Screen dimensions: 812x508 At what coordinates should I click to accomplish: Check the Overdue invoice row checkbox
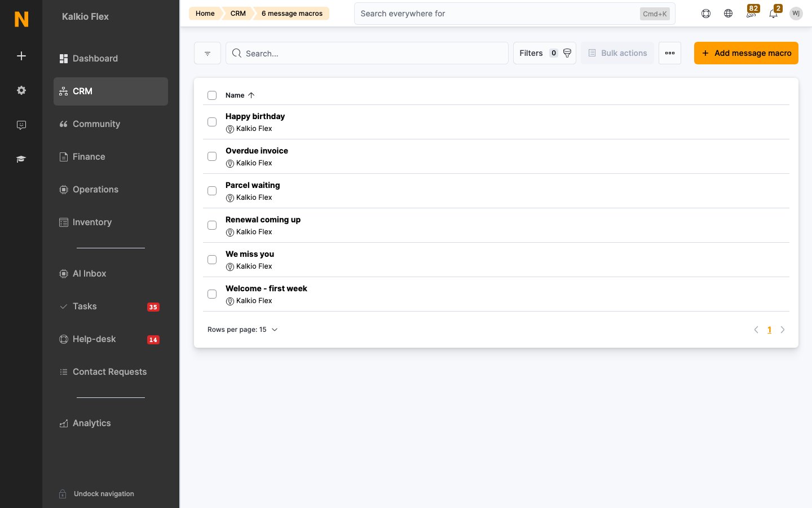tap(212, 156)
